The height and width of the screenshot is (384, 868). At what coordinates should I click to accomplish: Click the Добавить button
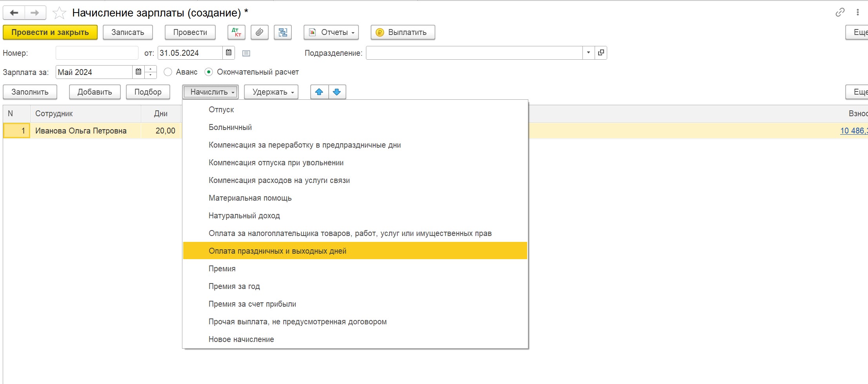click(x=95, y=92)
